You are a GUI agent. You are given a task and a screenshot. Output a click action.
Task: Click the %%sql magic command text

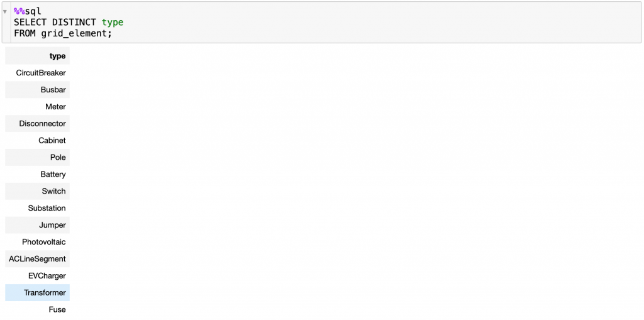(x=28, y=11)
